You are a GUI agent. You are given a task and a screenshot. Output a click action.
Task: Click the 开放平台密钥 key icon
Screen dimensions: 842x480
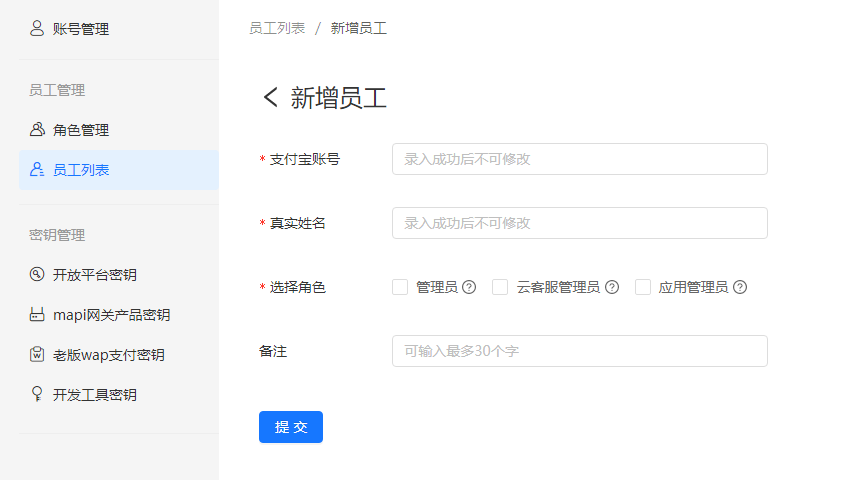(x=37, y=275)
